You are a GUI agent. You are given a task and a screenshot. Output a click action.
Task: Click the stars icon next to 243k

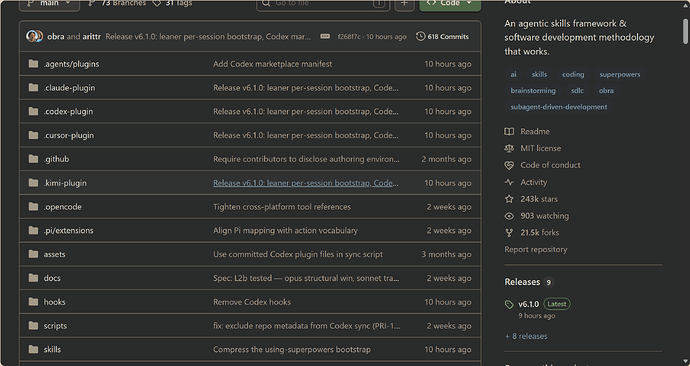(x=509, y=199)
